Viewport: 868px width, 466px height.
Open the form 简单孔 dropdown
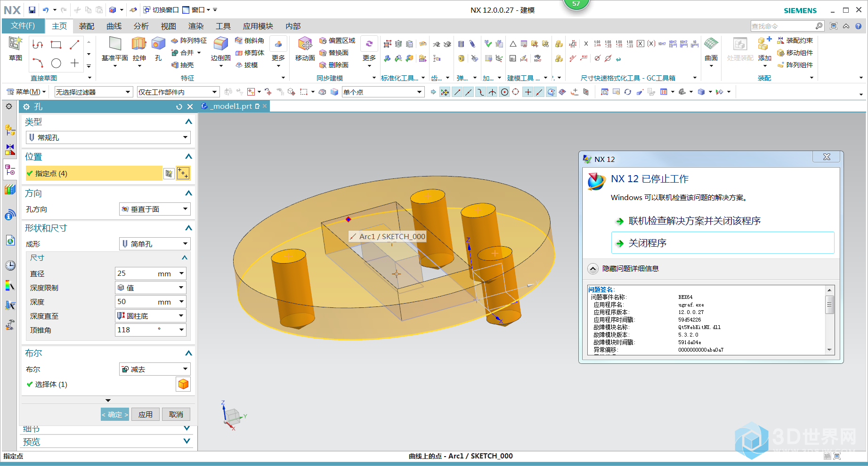[154, 244]
